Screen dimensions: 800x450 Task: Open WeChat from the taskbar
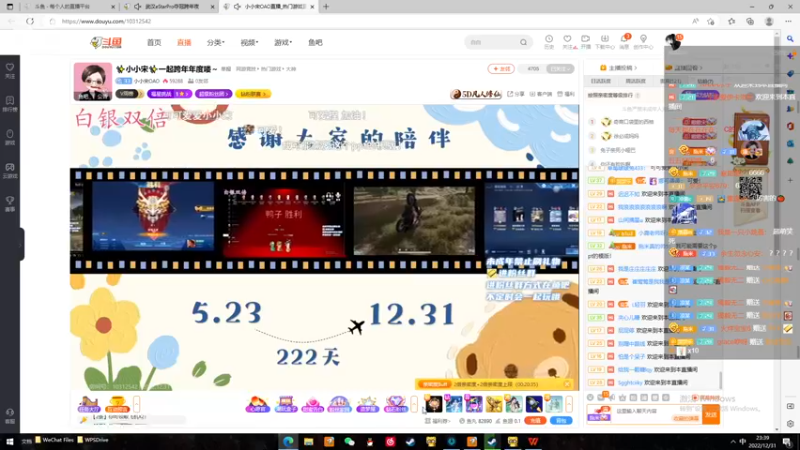[349, 442]
